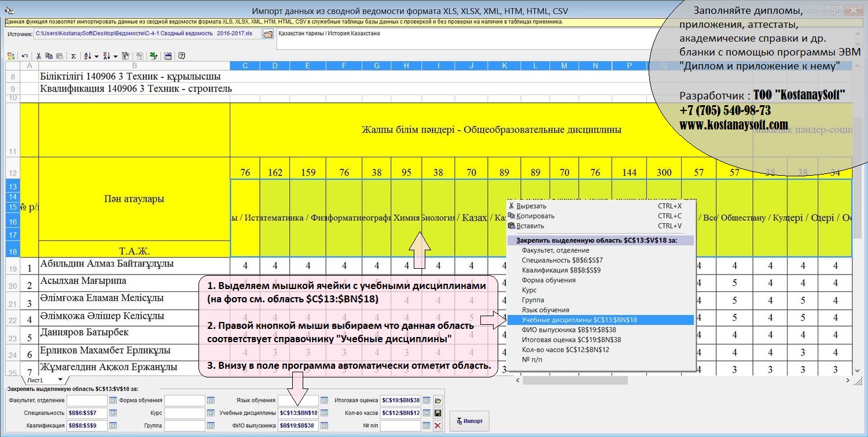
Task: Click range picker icon beside Квалификация field
Action: point(113,425)
